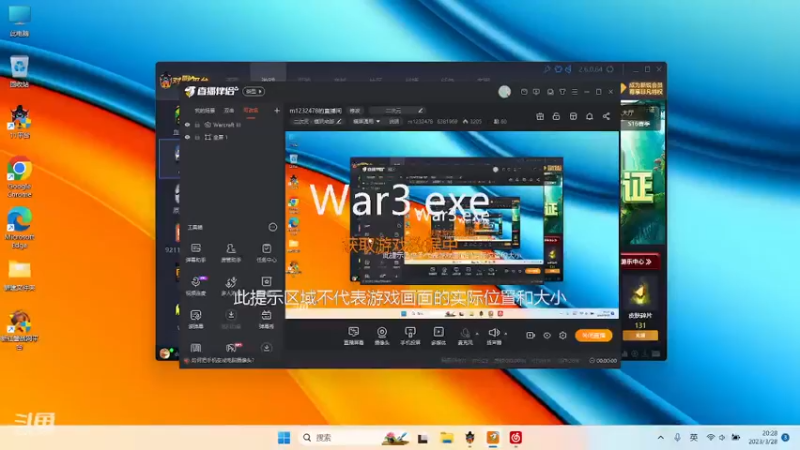This screenshot has height=450, width=800.
Task: Open the first tool in third toolbox row
Action: click(x=196, y=319)
